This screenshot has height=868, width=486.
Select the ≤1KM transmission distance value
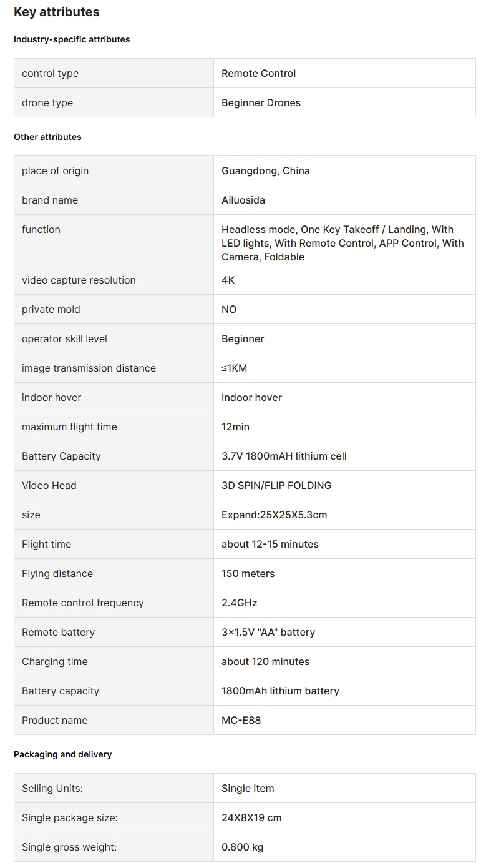[x=234, y=368]
